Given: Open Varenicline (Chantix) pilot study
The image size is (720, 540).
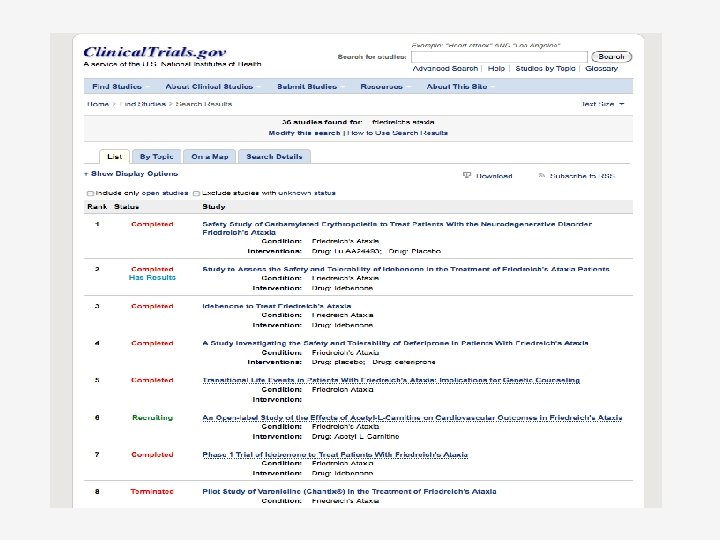Looking at the screenshot, I should point(349,491).
